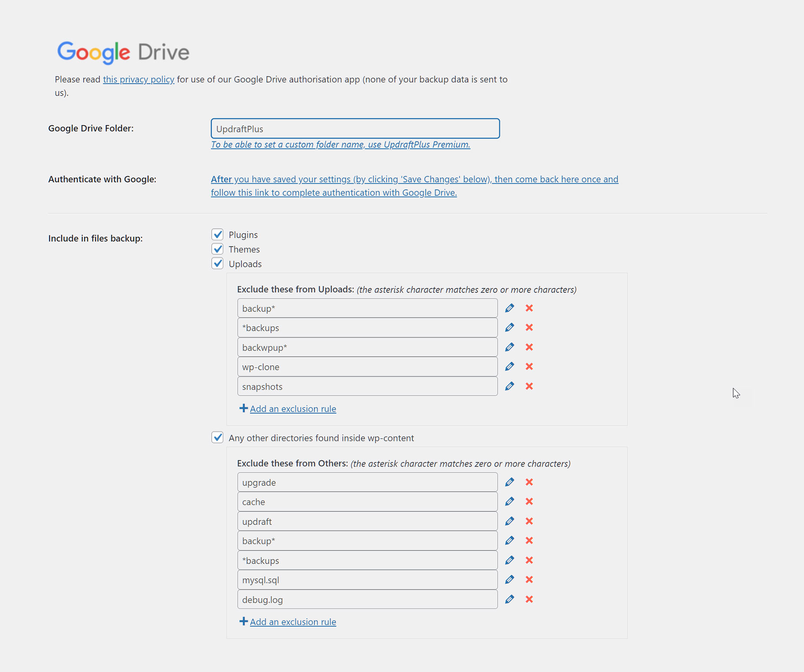Image resolution: width=804 pixels, height=672 pixels.
Task: Edit the 'debug.log' exclusion rule
Action: click(x=509, y=599)
